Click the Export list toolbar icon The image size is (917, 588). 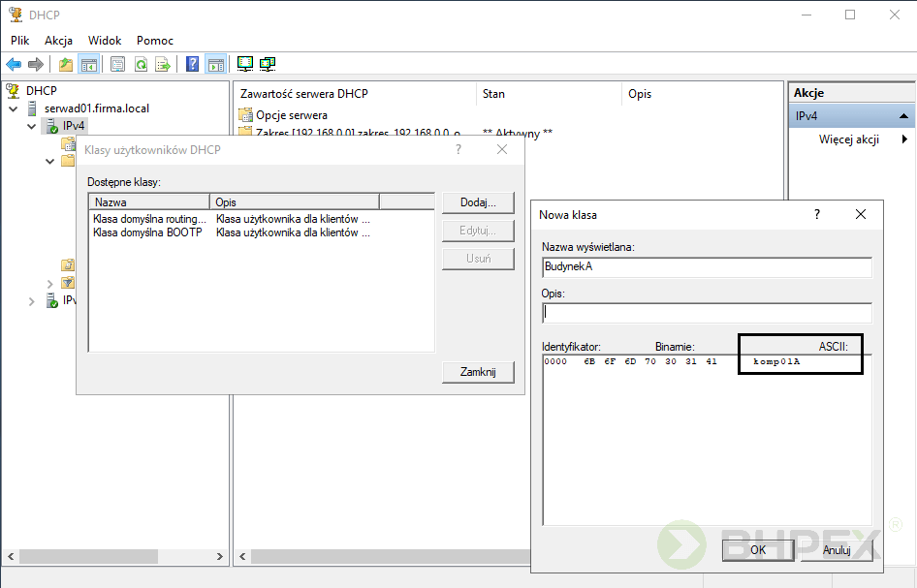tap(163, 65)
